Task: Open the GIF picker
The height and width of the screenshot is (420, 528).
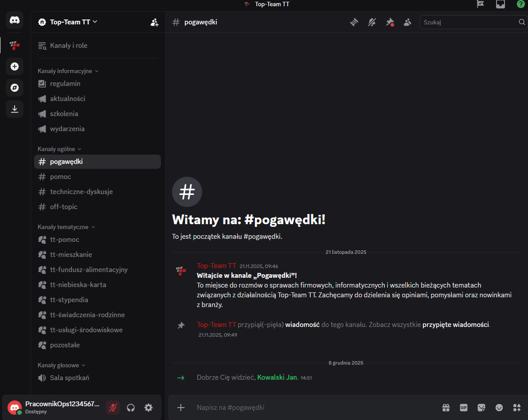Action: (x=464, y=408)
